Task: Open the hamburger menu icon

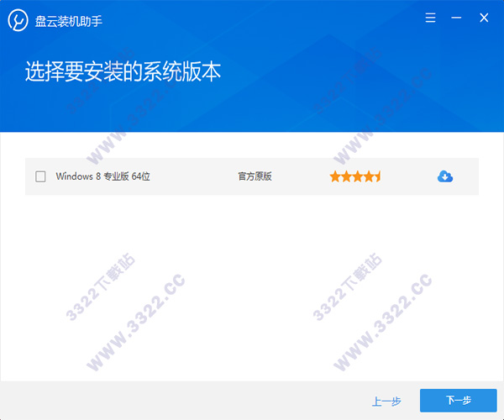Action: point(430,18)
